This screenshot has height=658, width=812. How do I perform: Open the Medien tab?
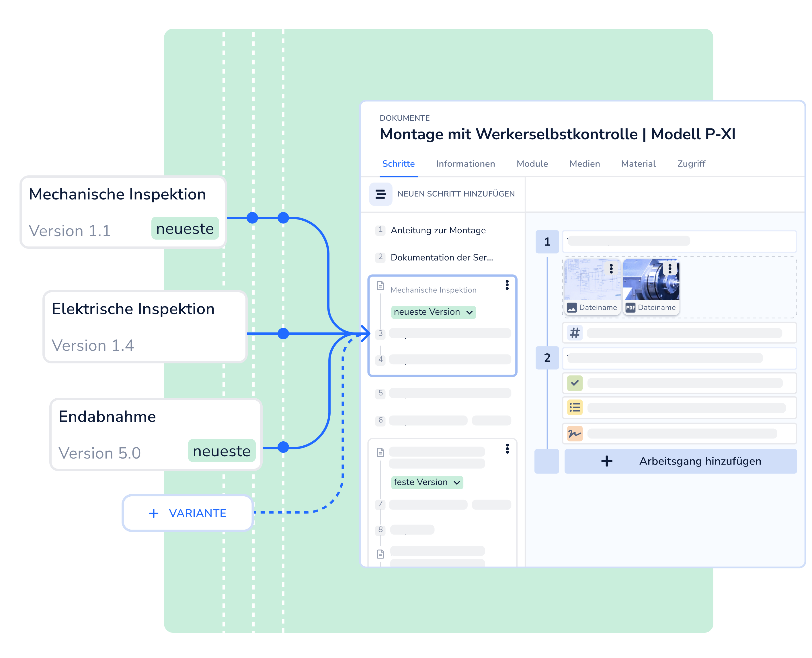(584, 164)
